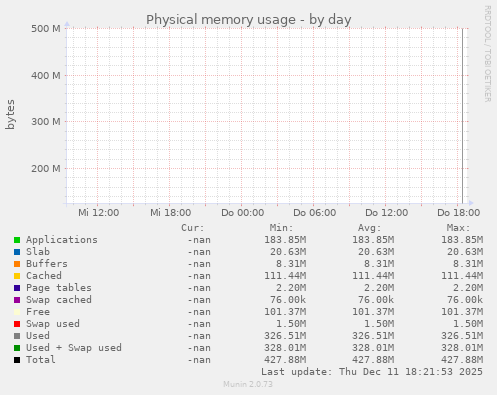Click the vertical data line near Do 18:00

(462, 116)
